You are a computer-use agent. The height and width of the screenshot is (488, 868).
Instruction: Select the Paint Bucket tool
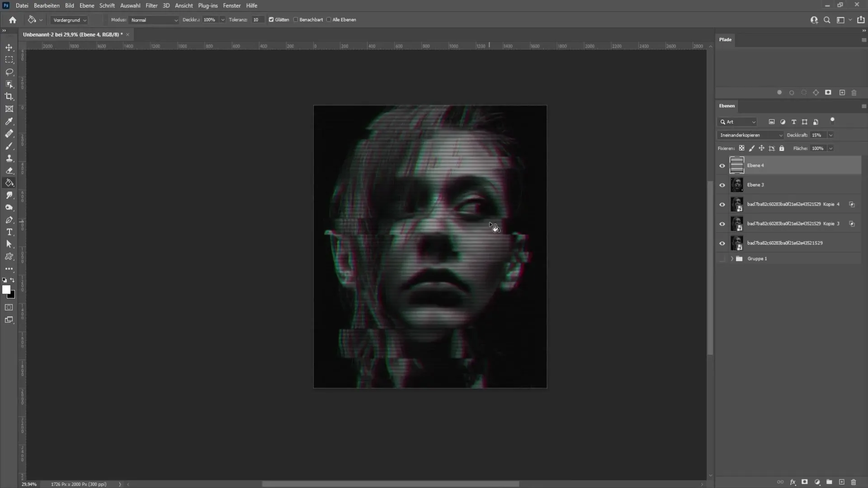click(x=9, y=183)
